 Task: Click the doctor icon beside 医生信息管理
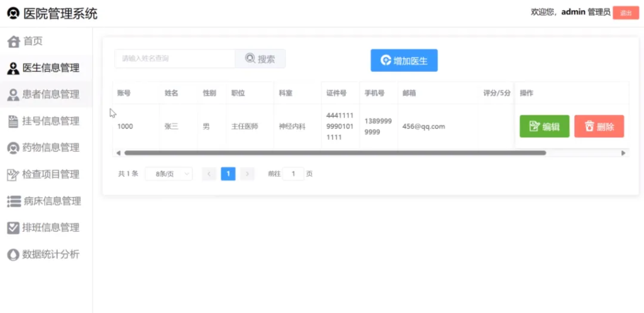pyautogui.click(x=13, y=68)
